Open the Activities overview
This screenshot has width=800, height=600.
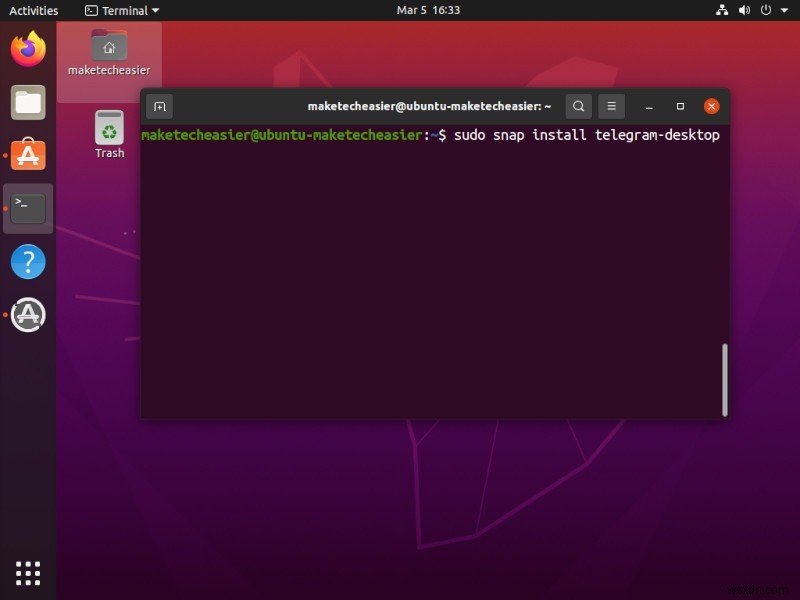coord(33,10)
